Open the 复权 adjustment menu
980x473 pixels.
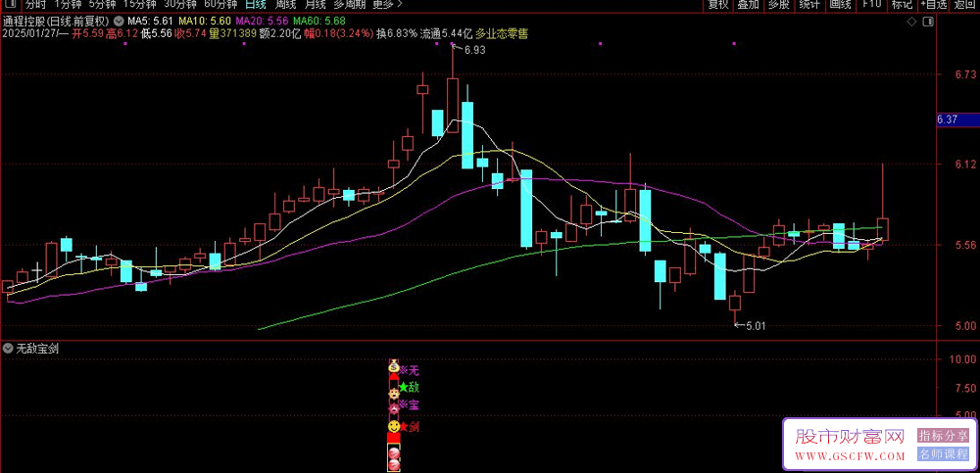717,4
